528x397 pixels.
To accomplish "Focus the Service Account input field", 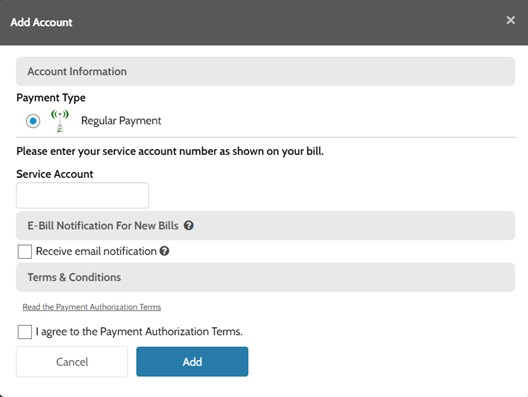I will (x=82, y=195).
